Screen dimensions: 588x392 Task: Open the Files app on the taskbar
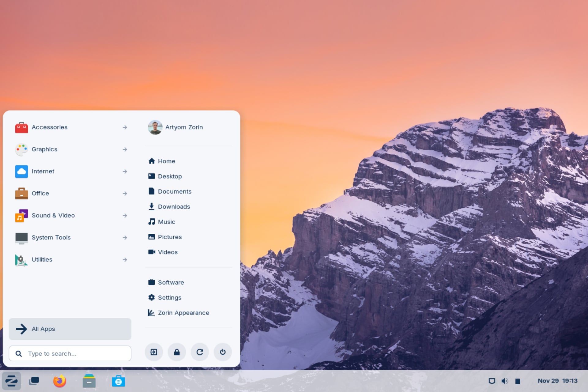[x=89, y=381]
